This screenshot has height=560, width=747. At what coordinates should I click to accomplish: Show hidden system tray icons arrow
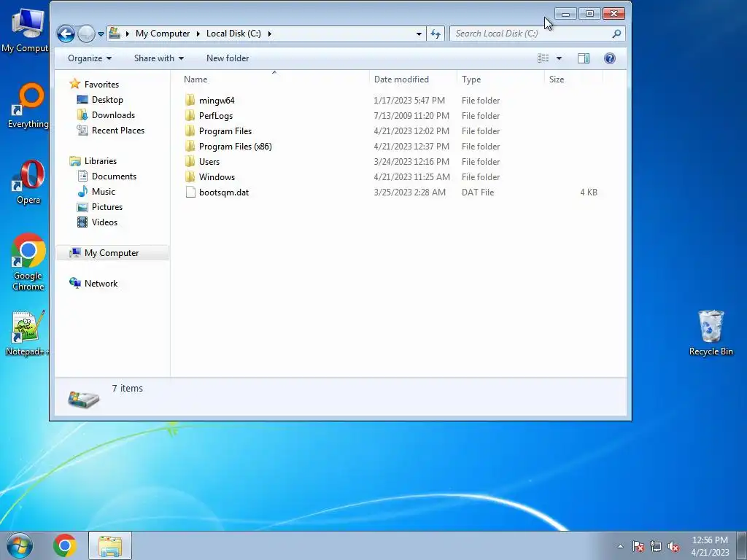(x=620, y=546)
